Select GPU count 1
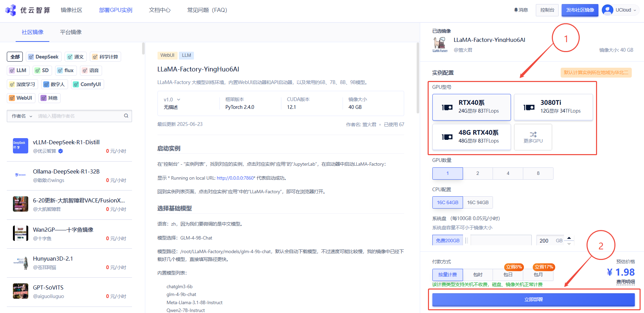Screen dimensions: 644x313 coord(448,174)
